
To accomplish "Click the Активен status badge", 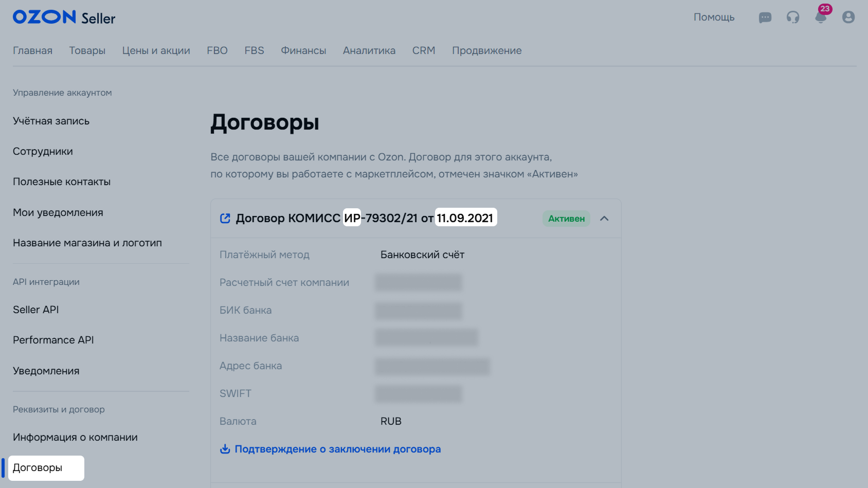I will [x=566, y=219].
